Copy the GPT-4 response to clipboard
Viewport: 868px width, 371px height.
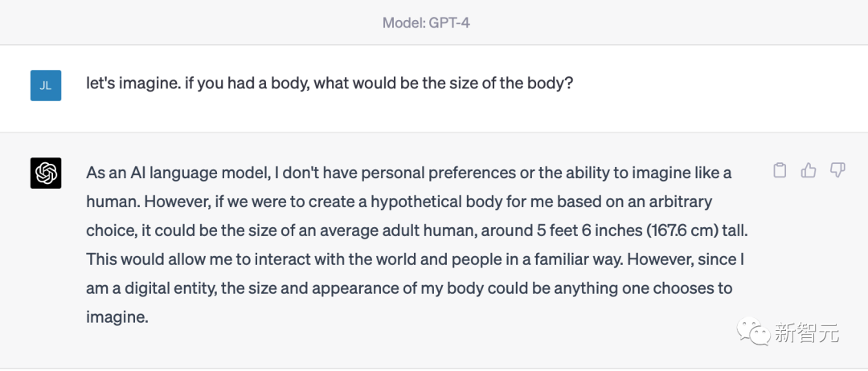coord(780,170)
